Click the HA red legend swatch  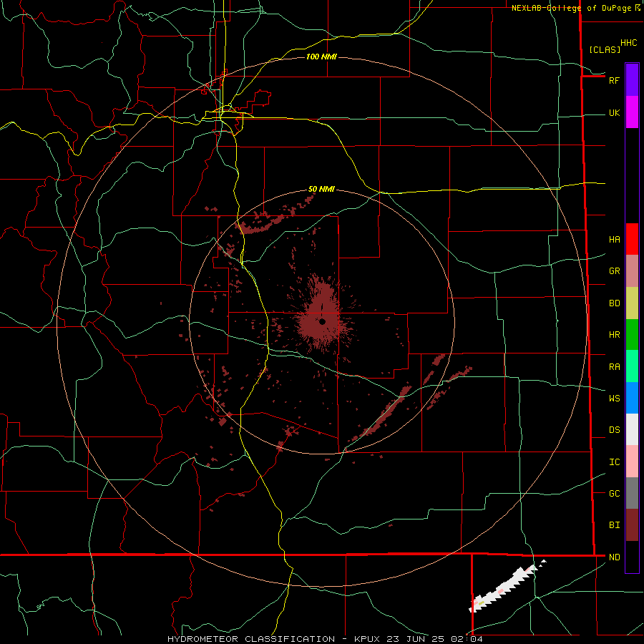click(632, 239)
